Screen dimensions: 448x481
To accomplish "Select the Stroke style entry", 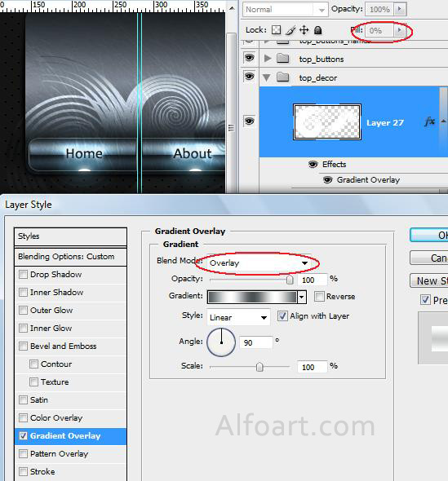I will click(70, 471).
